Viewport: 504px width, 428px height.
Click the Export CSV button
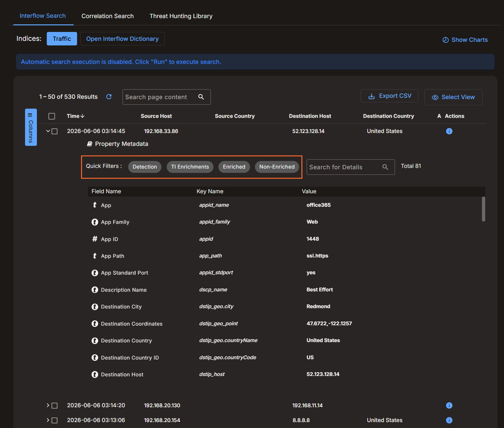coord(389,96)
